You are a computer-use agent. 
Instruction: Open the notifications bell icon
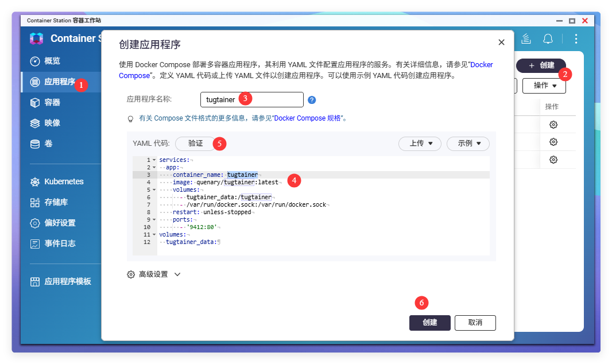pyautogui.click(x=548, y=38)
